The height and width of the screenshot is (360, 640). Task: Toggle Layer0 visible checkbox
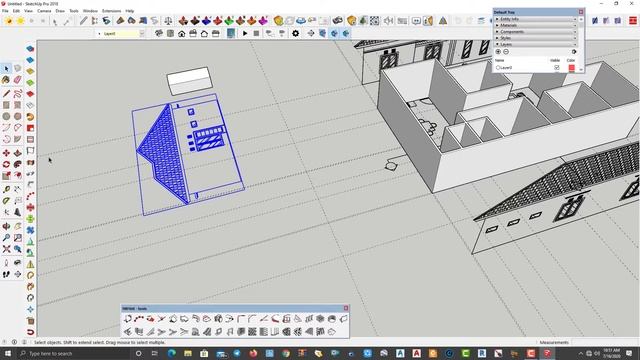(557, 68)
